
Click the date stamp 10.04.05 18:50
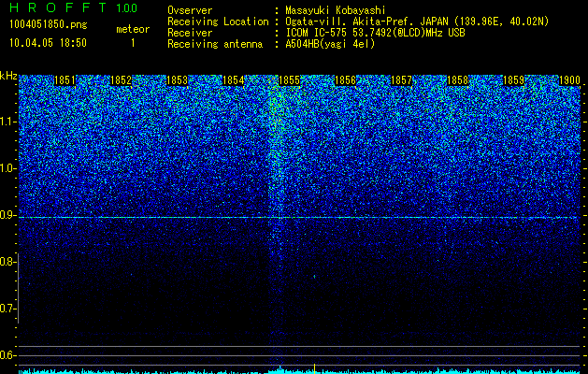(x=48, y=43)
